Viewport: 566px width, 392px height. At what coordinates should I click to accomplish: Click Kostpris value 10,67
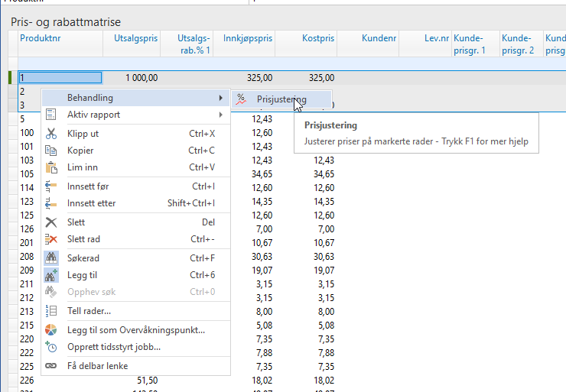point(324,243)
